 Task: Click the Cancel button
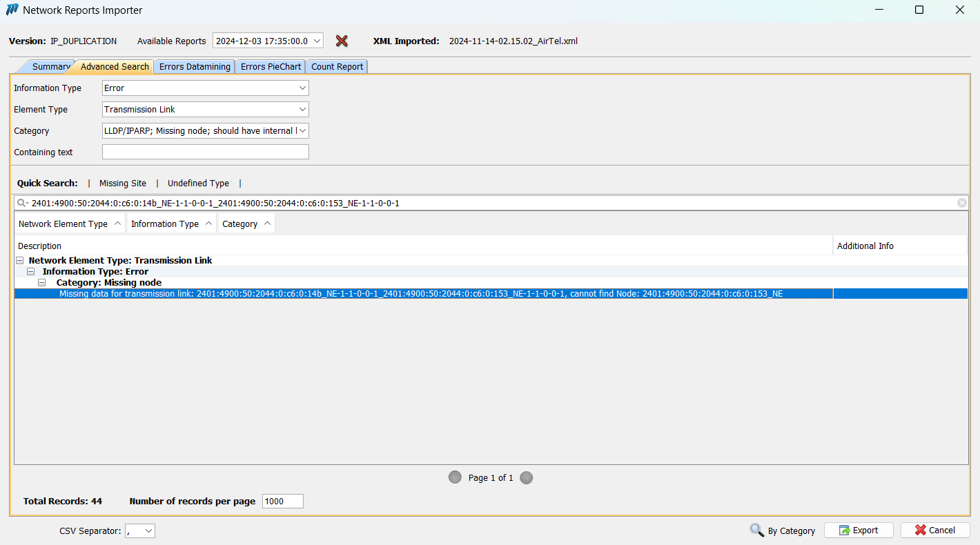coord(935,530)
